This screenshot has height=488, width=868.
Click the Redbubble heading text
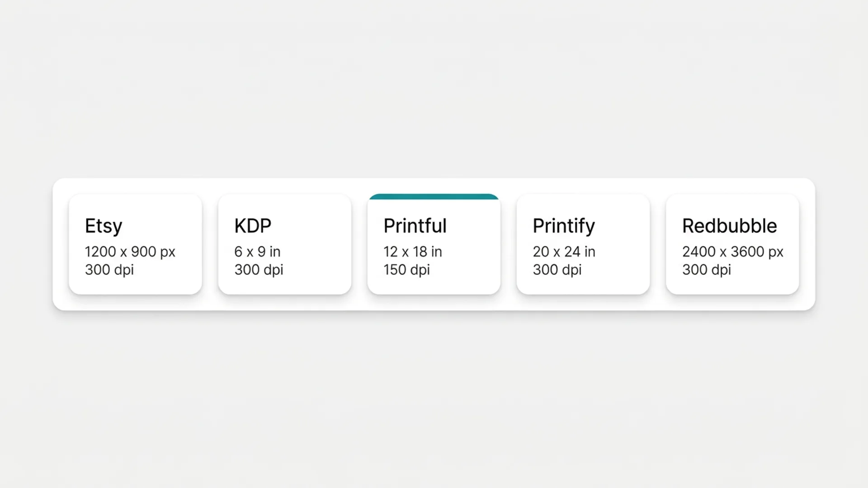730,226
